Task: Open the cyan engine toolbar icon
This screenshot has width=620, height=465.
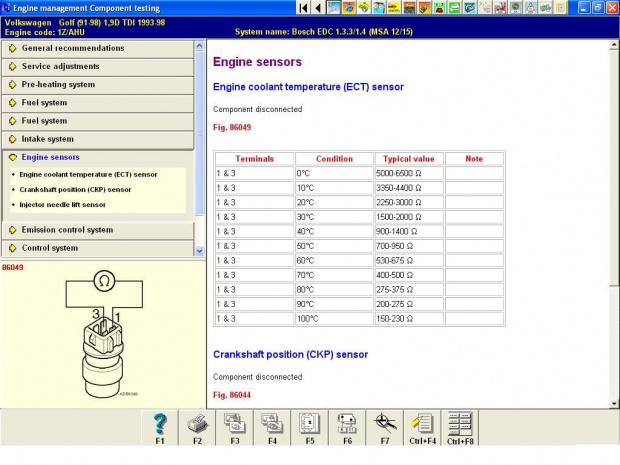Action: point(470,8)
